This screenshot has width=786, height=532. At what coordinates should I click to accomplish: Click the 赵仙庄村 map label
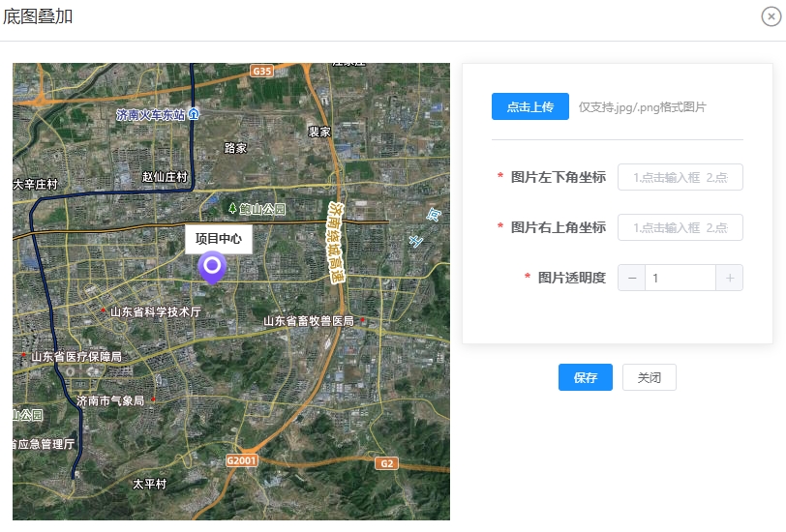point(165,177)
